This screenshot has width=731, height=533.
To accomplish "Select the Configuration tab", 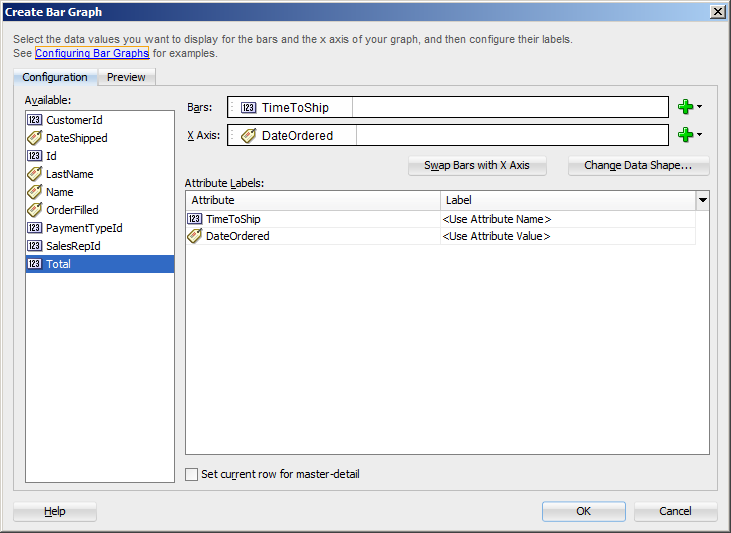I will point(55,77).
